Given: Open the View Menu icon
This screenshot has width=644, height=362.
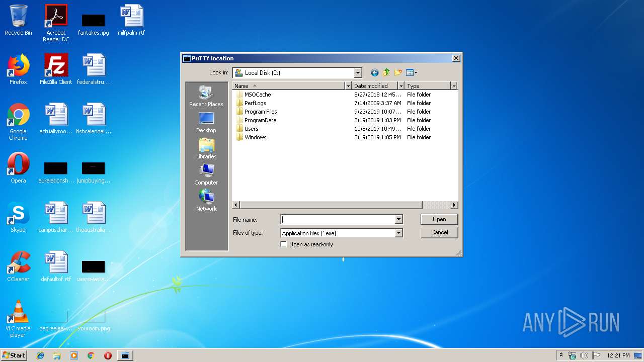Looking at the screenshot, I should pos(412,73).
